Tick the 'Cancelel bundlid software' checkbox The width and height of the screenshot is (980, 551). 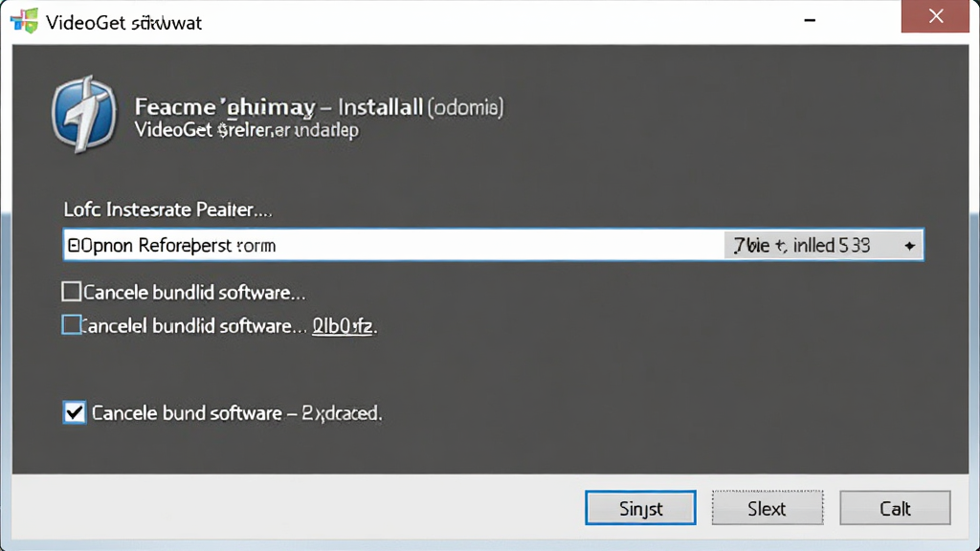(71, 325)
